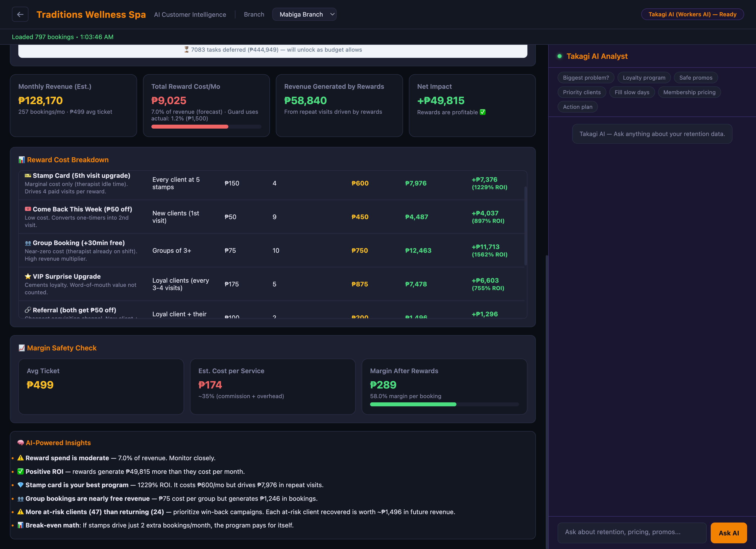This screenshot has height=549, width=756.
Task: Click the Stamp Card ticket icon
Action: 28,176
